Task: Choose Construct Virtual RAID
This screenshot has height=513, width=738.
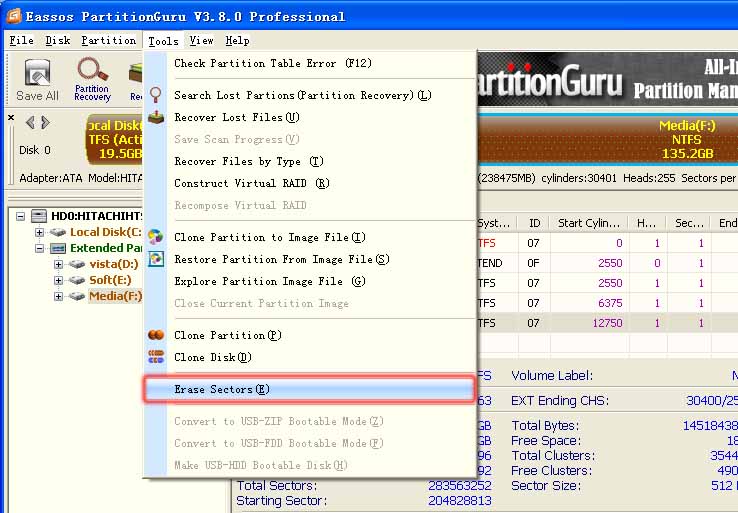Action: 310,183
